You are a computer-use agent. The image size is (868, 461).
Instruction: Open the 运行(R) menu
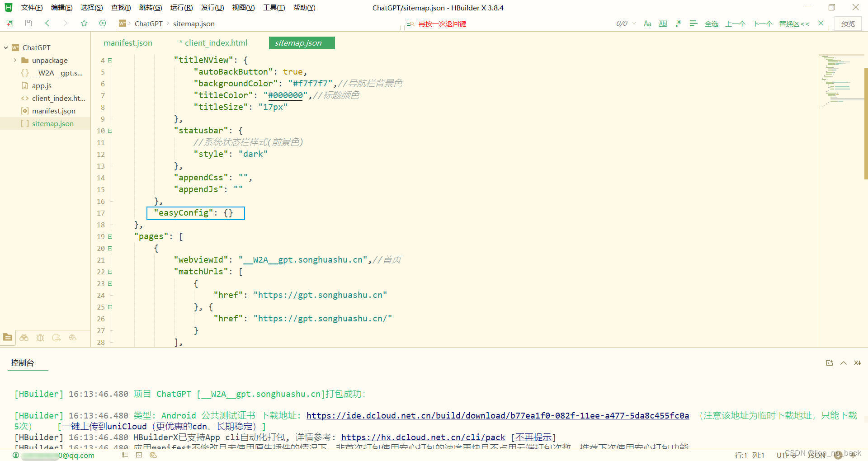tap(181, 8)
